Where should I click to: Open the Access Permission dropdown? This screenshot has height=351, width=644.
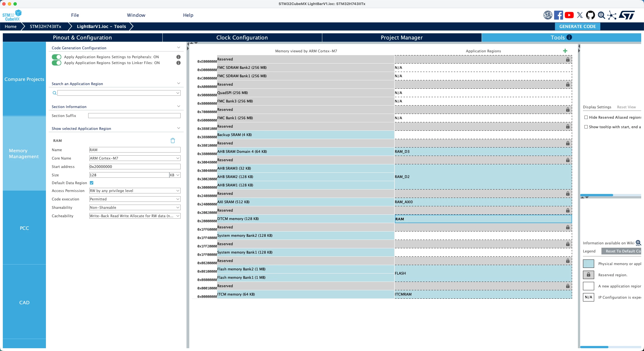point(135,191)
